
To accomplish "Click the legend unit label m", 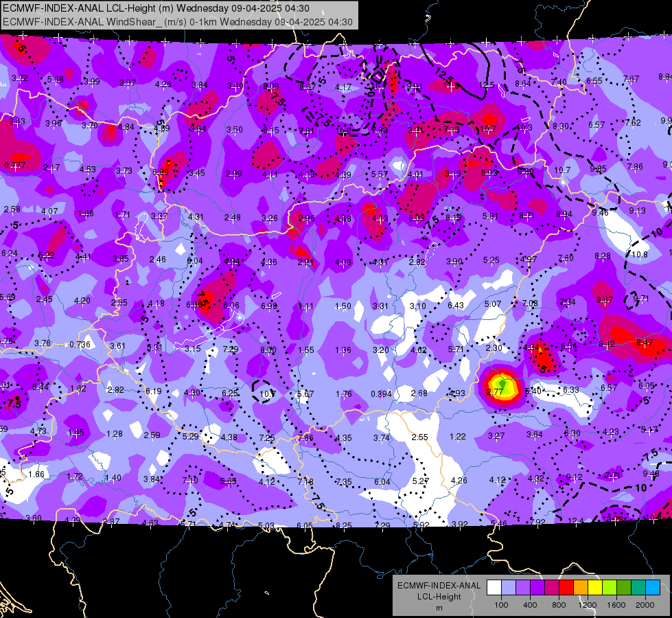I will pyautogui.click(x=439, y=608).
